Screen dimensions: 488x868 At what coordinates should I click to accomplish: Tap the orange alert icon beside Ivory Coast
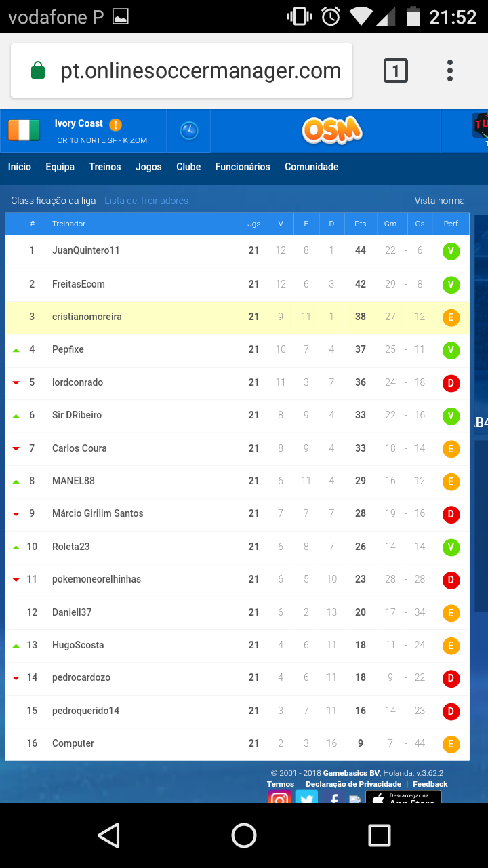(x=116, y=124)
